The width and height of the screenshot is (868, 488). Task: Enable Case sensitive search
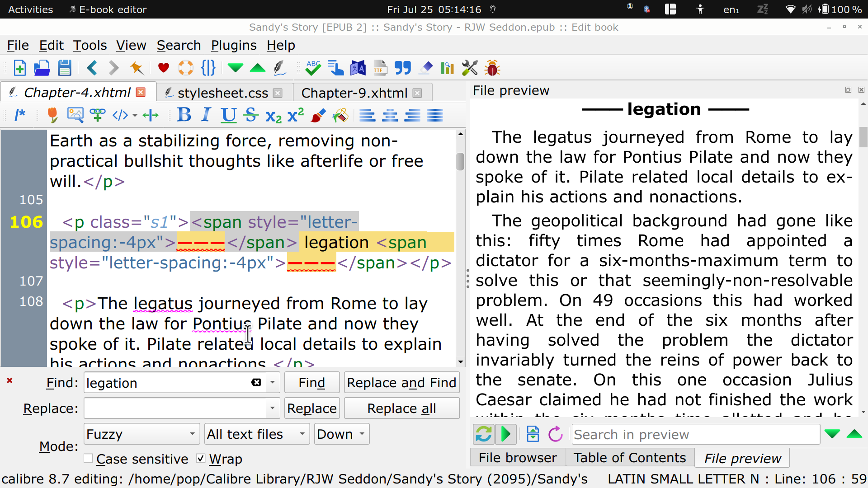89,459
